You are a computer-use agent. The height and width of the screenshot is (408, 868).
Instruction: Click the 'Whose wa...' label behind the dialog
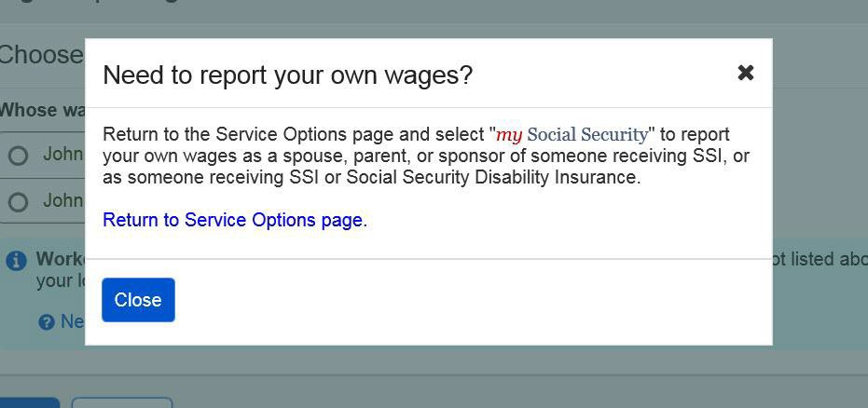tap(42, 110)
